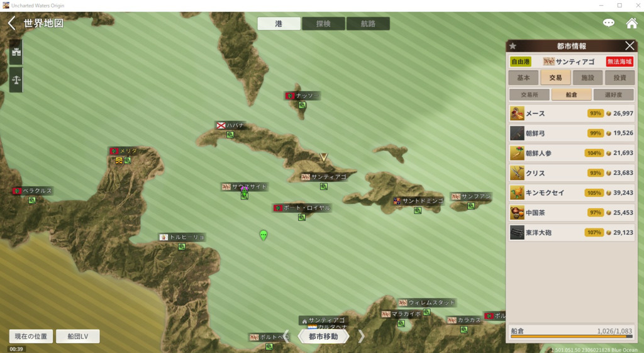Viewport: 644px width, 353px height.
Task: Toggle the balance scale filter icon
Action: pyautogui.click(x=16, y=80)
